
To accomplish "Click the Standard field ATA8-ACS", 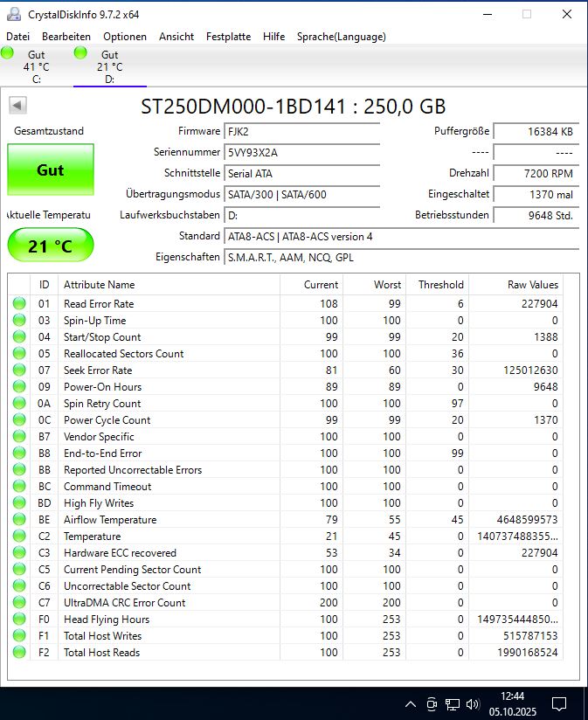I will coord(402,237).
